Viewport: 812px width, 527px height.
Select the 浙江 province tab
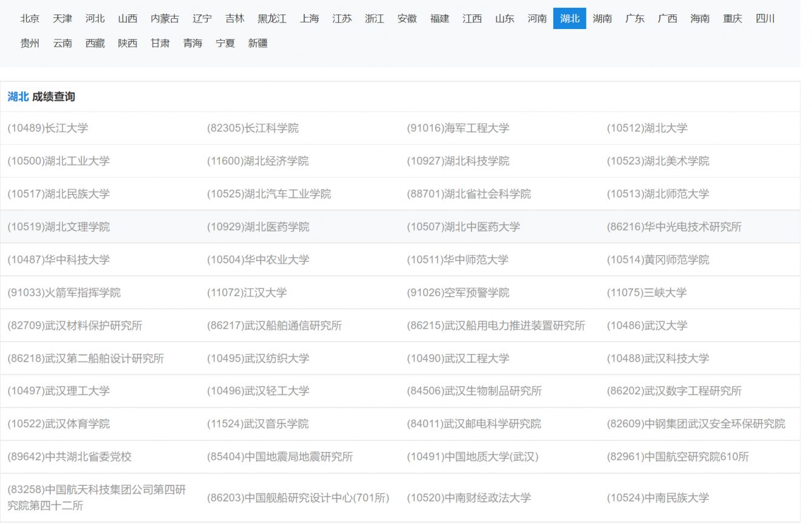tap(374, 19)
